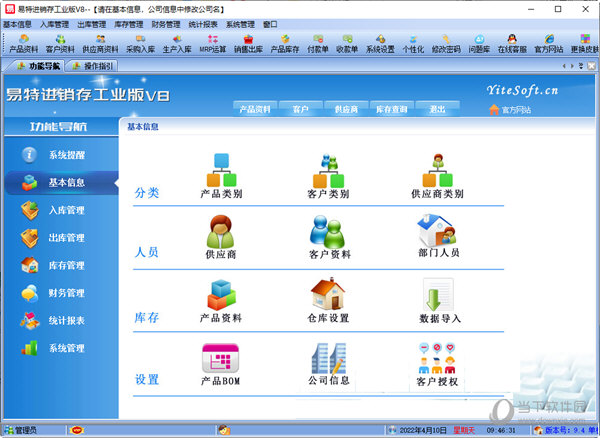Click the 供应商 banner button
Screen dimensions: 600x438
click(346, 109)
